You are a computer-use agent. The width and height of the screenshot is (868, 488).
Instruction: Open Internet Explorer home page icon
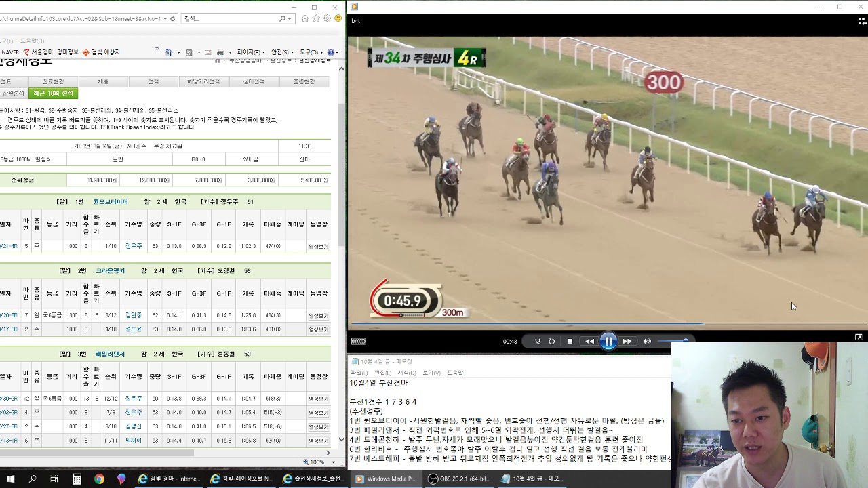point(305,18)
